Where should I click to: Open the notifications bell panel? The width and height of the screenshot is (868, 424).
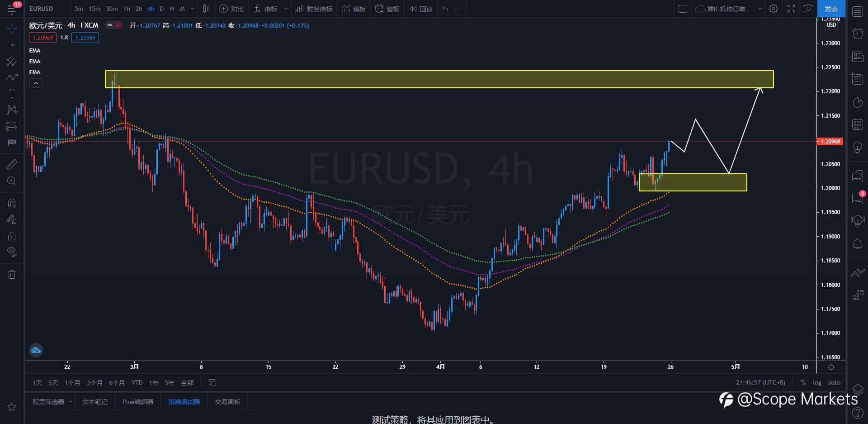click(857, 243)
